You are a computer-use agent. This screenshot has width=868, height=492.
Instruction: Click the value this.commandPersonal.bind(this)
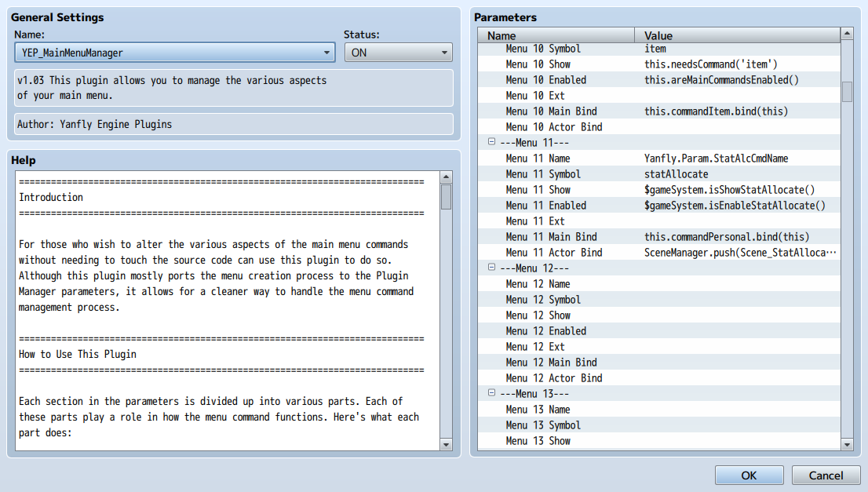(726, 237)
